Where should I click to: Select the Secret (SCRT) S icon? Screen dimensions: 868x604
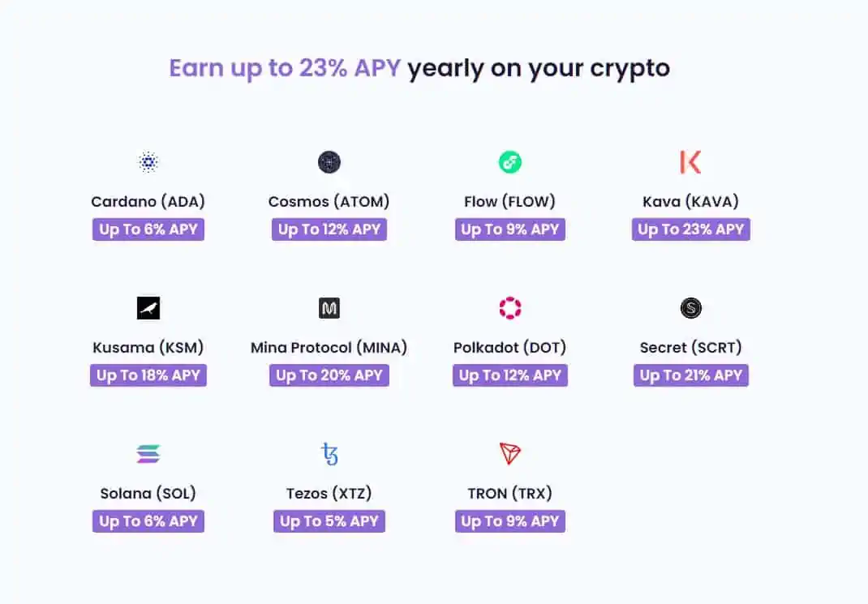(691, 308)
